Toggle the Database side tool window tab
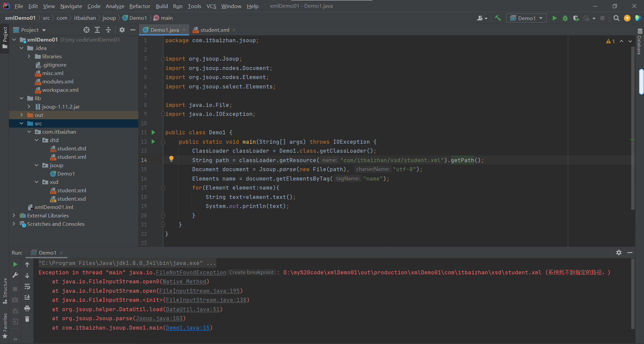644x344 pixels. (640, 42)
